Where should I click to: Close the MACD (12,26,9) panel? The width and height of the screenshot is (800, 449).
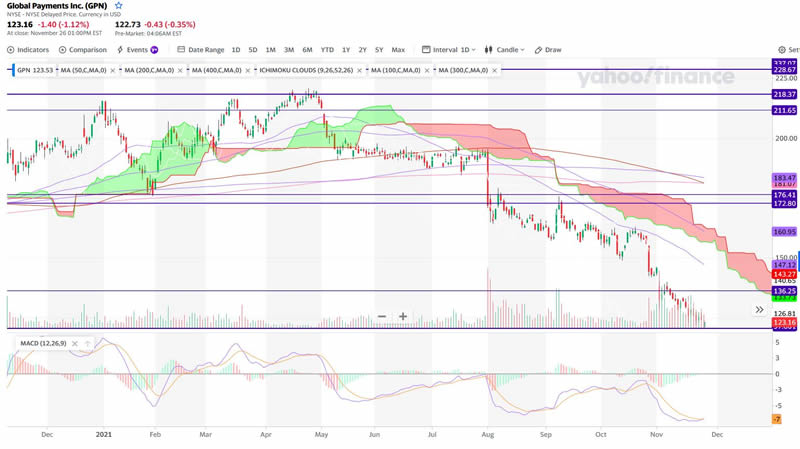point(74,344)
